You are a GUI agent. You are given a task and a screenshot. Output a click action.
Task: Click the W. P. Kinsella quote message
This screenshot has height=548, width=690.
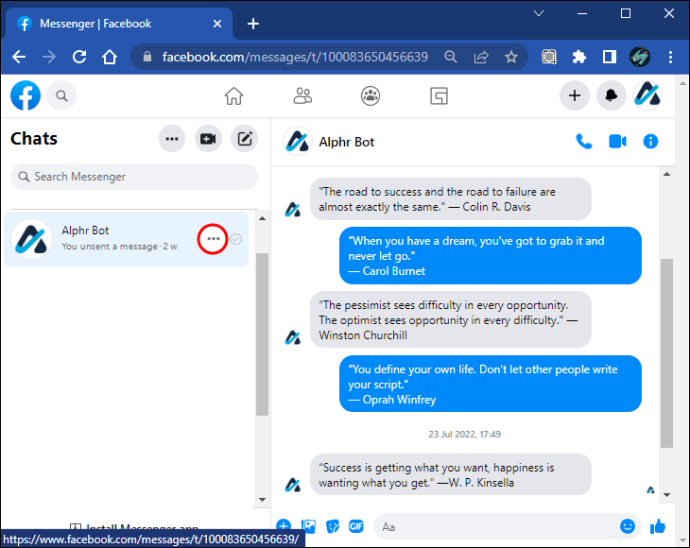pyautogui.click(x=451, y=474)
